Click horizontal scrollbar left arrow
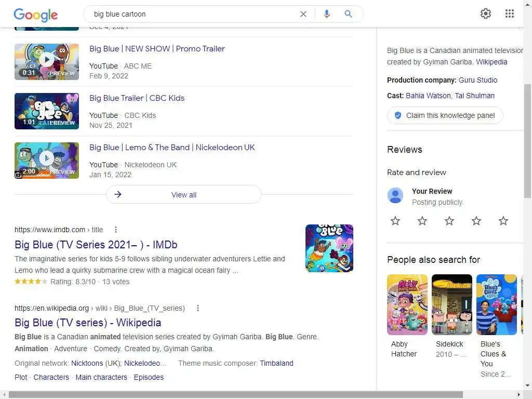Screen dimensions: 532x399 pos(4,395)
